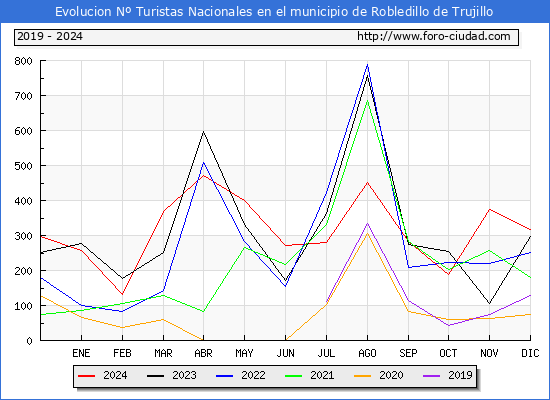Click the purple 2019 line peak at AGO
Screen dimensions: 550x400
(x=367, y=223)
